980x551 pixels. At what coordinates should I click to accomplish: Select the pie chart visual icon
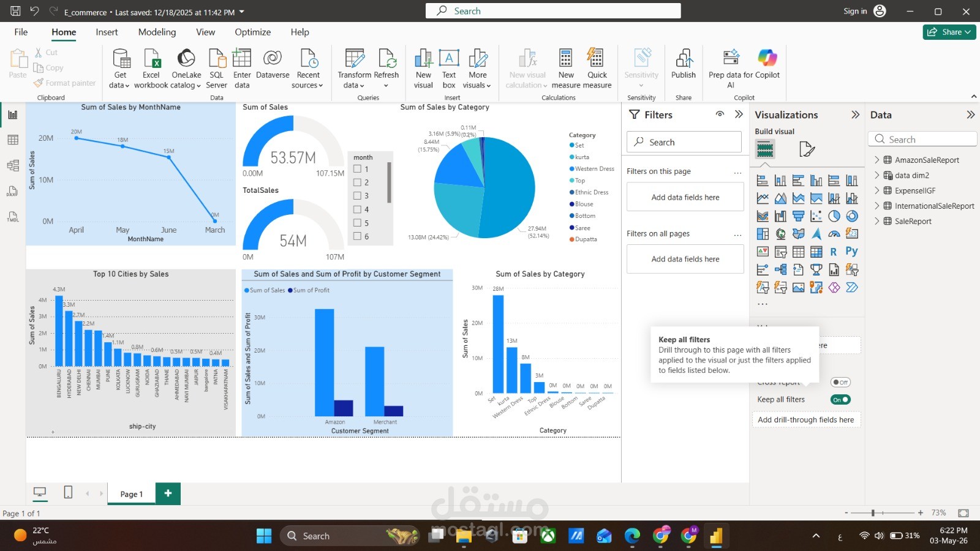click(x=834, y=216)
